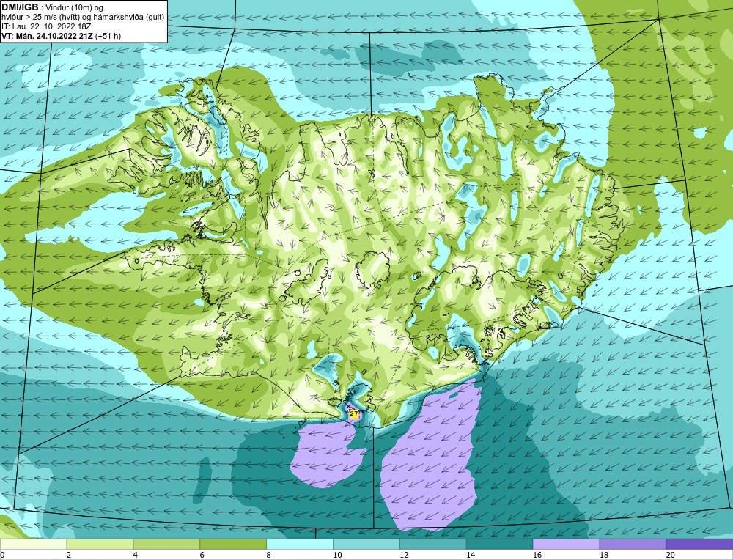Select the 10–12 m/s light teal swatch
This screenshot has height=560, width=733.
coord(366,545)
